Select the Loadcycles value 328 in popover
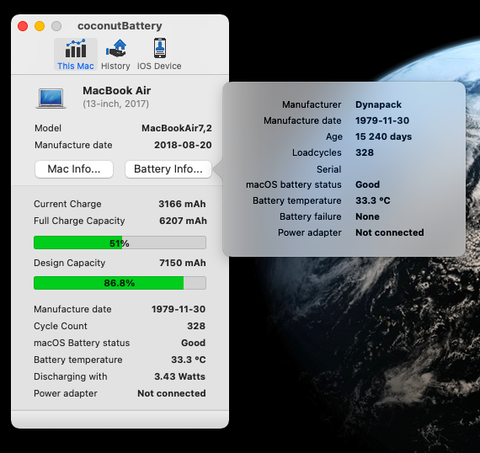 click(x=365, y=153)
